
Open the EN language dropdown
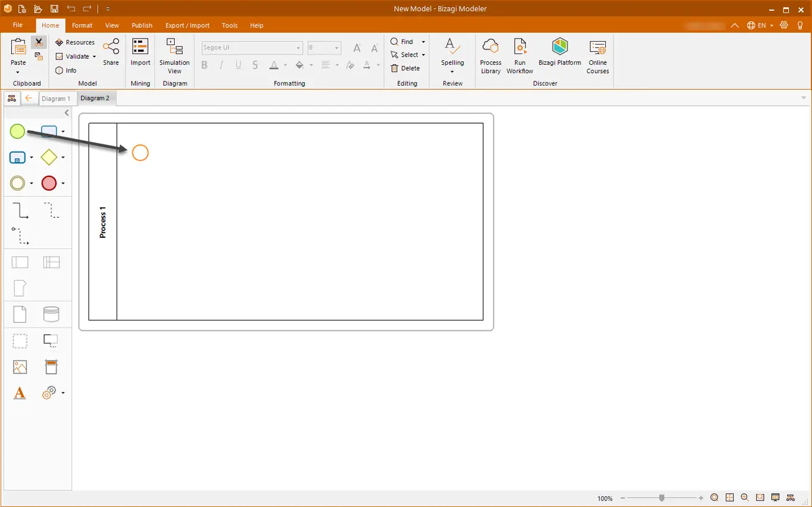(760, 26)
